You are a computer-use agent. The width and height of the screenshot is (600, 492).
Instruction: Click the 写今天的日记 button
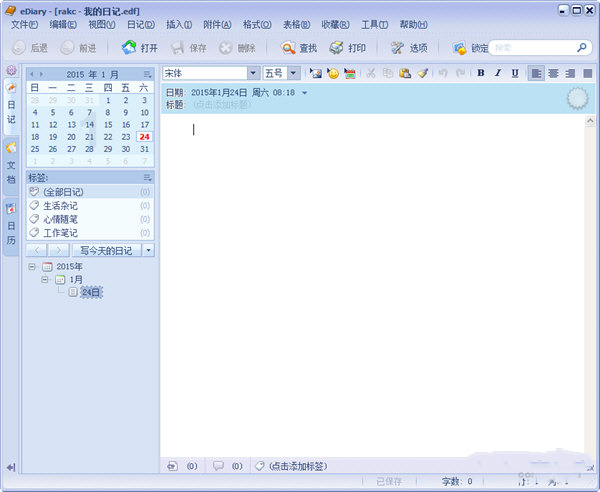point(106,250)
